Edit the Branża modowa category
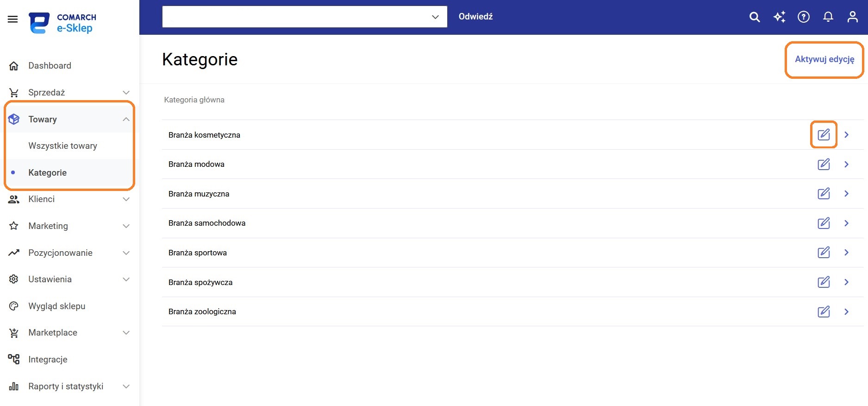 [x=824, y=164]
